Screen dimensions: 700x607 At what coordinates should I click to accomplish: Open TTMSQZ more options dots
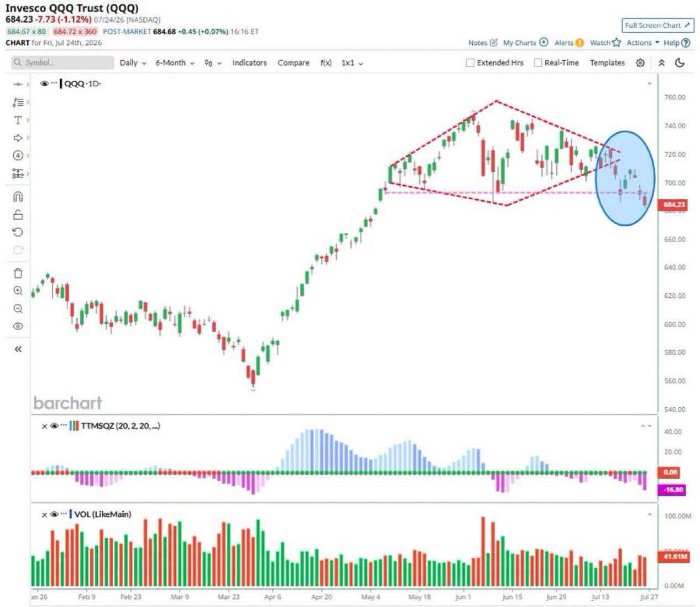63,426
